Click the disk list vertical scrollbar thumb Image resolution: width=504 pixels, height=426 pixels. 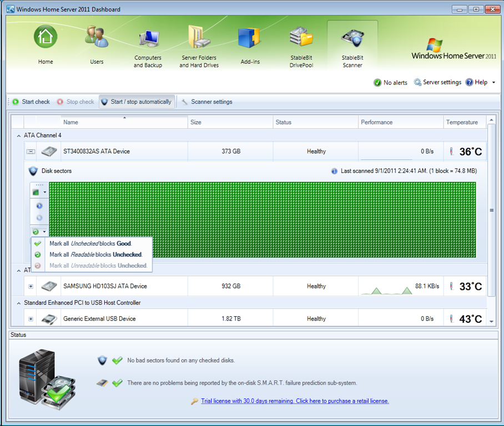[x=491, y=210]
